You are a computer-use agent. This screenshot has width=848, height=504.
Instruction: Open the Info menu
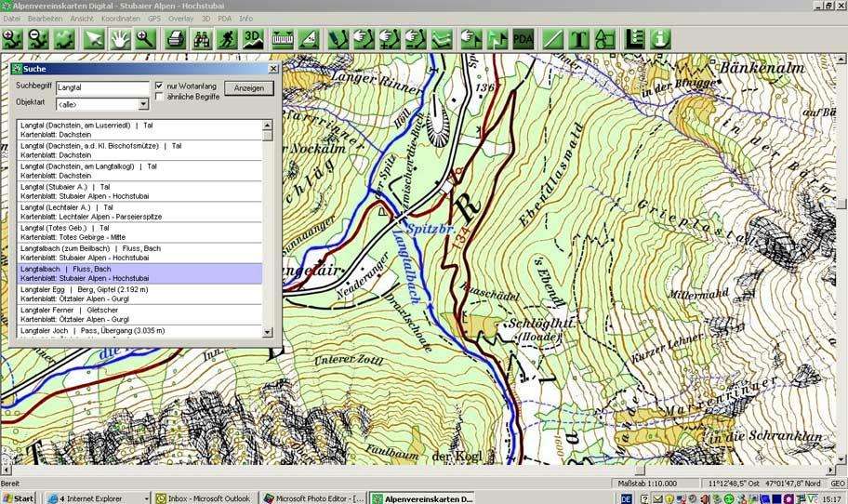[x=246, y=19]
